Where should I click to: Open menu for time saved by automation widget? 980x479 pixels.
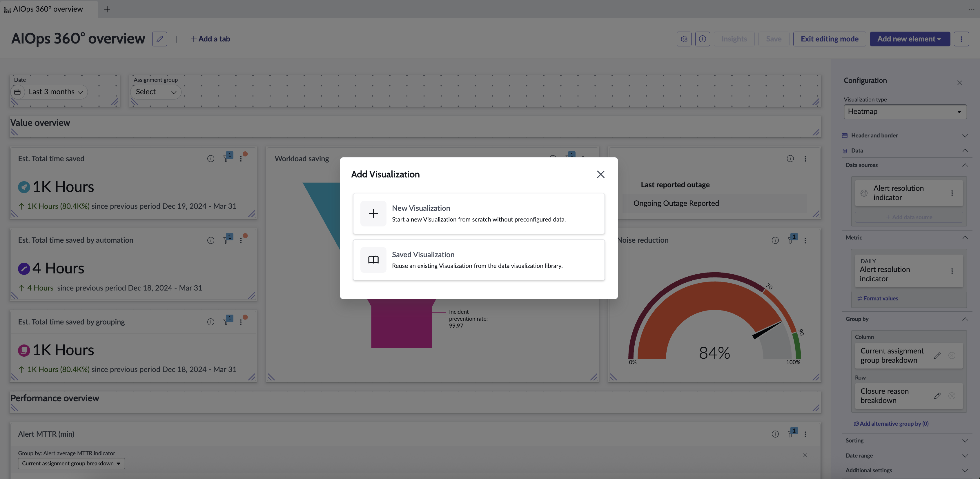pos(241,240)
